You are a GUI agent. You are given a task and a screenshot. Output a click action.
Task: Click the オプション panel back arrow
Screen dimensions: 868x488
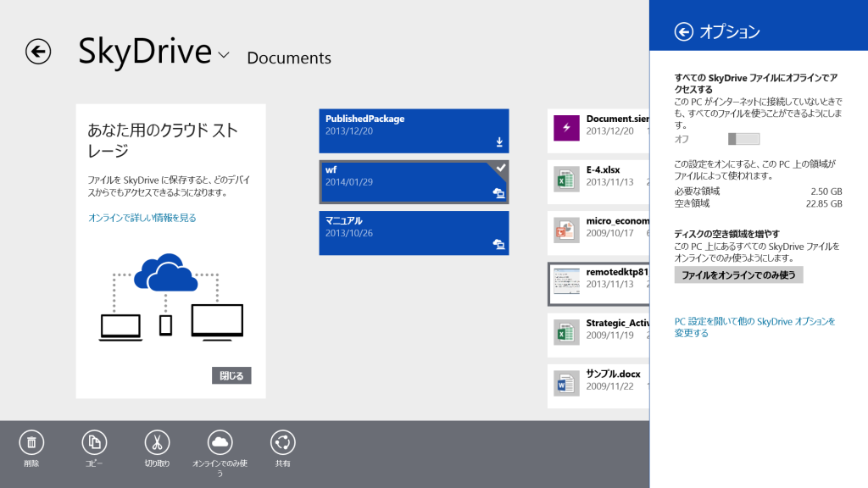pos(684,31)
